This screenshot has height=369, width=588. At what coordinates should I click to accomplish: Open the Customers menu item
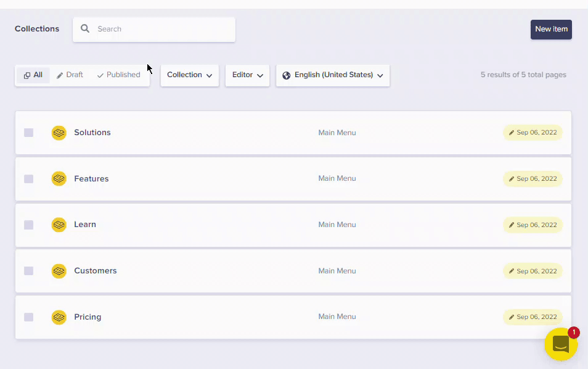[x=95, y=271]
